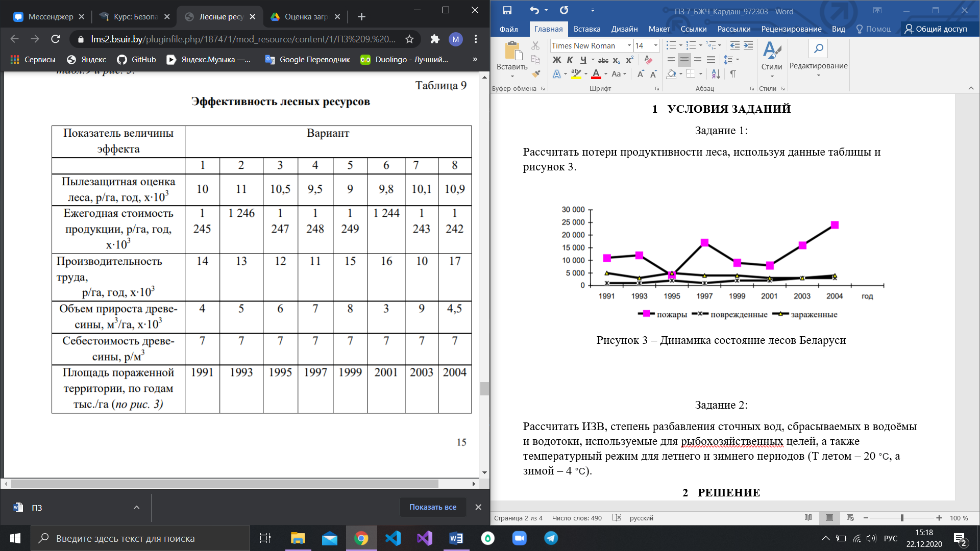Switch to the Вставка ribbon tab

(586, 29)
